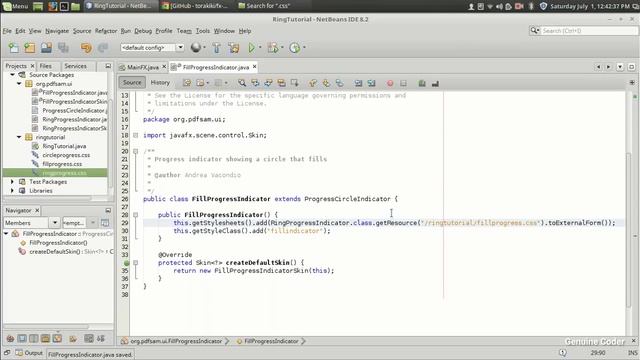Screen dimensions: 640x360
Task: Toggle Show Fields filter in Navigator
Action: point(22,339)
